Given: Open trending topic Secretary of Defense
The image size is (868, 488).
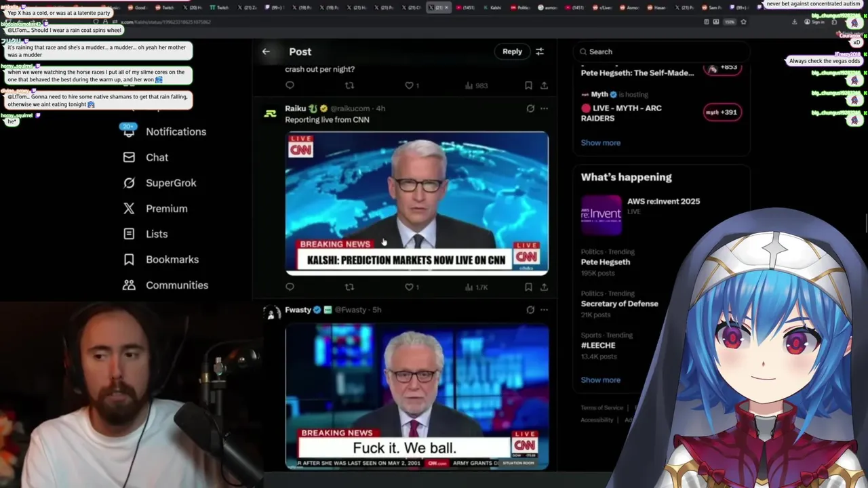Looking at the screenshot, I should point(619,304).
